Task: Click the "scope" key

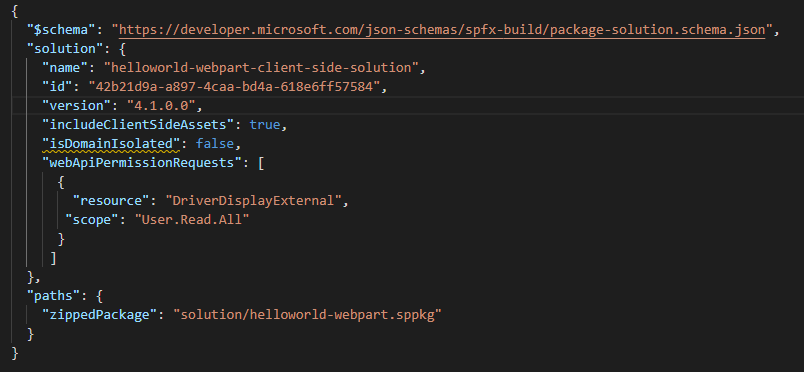Action: click(92, 220)
